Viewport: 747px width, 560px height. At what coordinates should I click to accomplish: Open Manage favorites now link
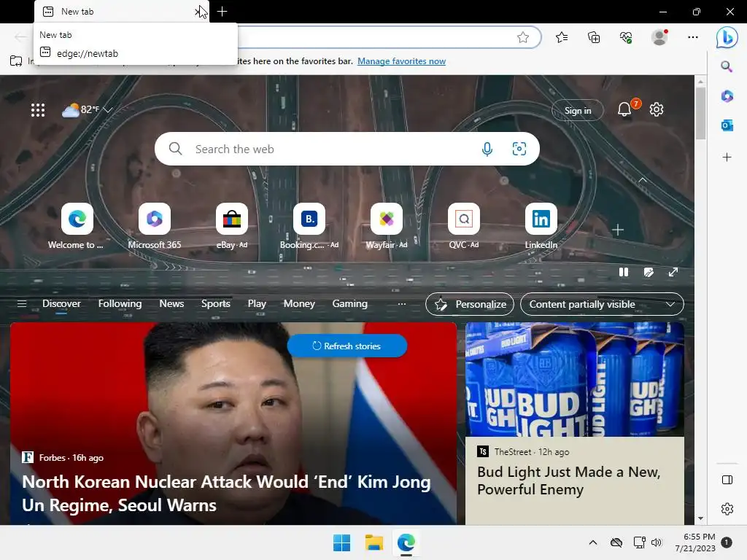point(402,61)
